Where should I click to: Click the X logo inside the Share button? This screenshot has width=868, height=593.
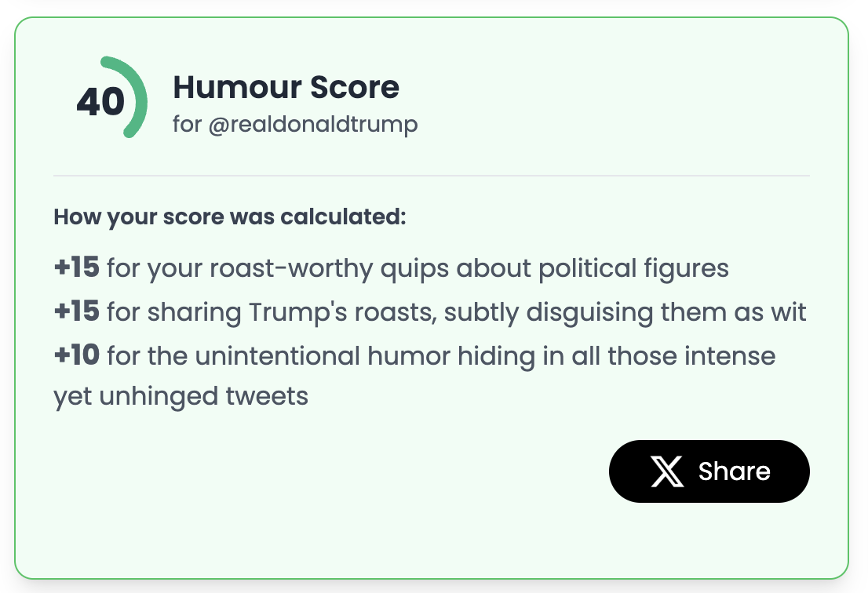coord(667,471)
